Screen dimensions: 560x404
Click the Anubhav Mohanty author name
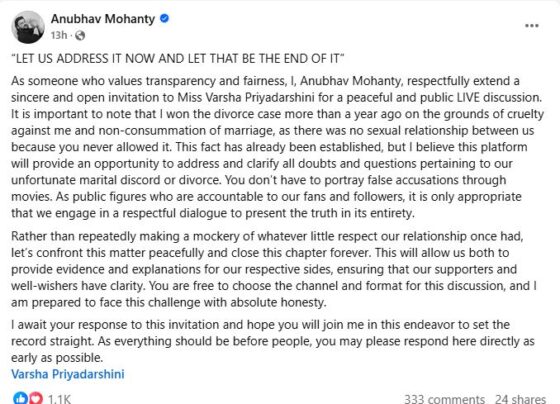(x=103, y=19)
